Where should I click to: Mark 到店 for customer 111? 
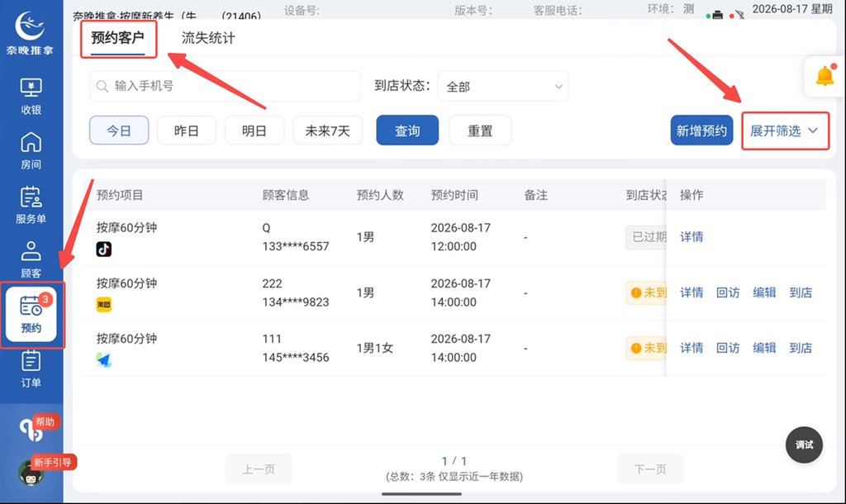[x=801, y=348]
